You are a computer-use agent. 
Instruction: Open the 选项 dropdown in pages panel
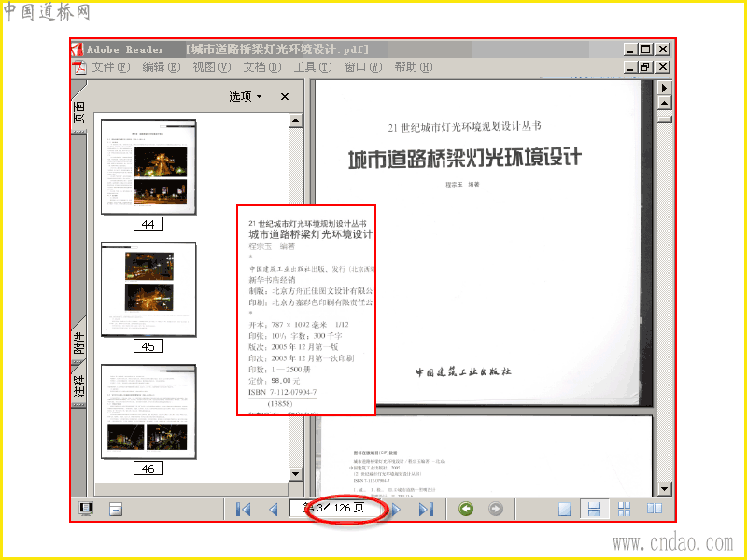pos(246,97)
